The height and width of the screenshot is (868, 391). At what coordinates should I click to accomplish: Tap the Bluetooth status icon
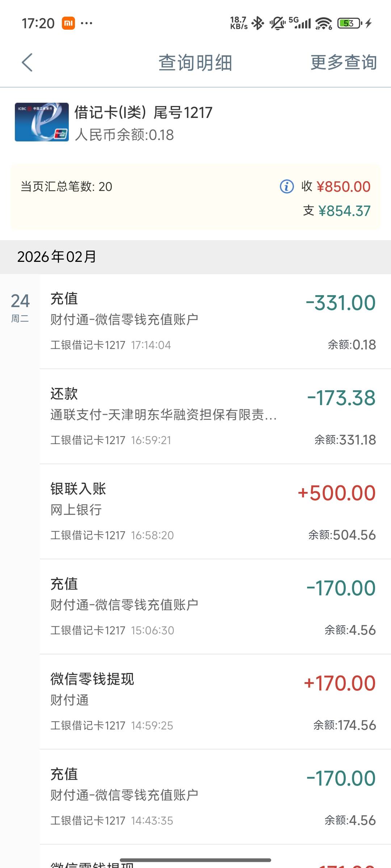258,24
